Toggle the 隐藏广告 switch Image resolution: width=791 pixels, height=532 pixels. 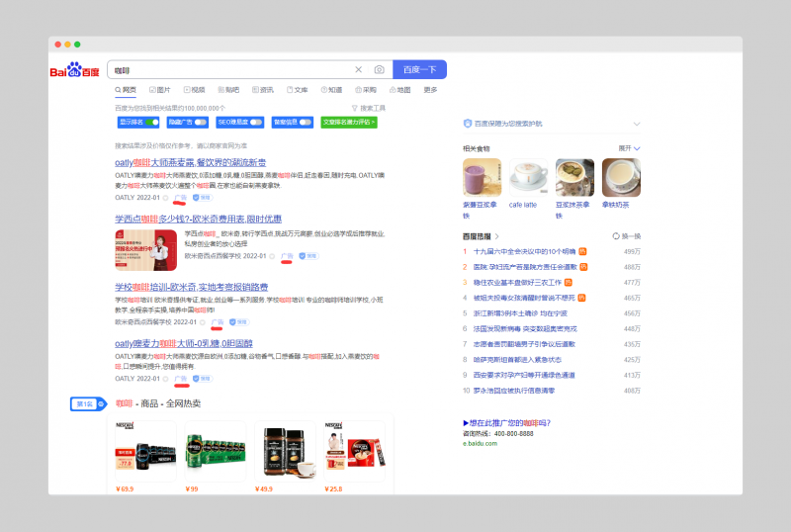point(201,122)
